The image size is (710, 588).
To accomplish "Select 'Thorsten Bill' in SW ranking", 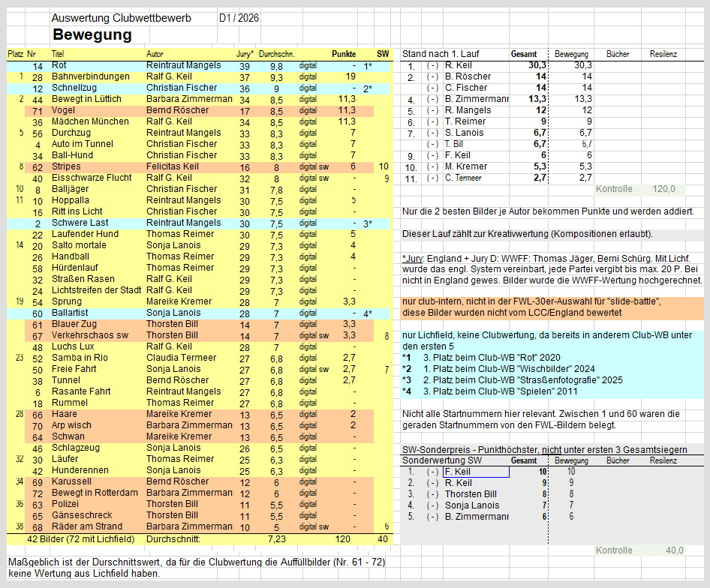I will point(471,494).
